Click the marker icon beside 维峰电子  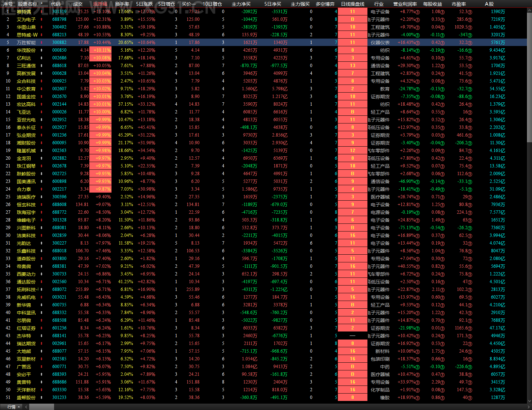click(x=42, y=220)
